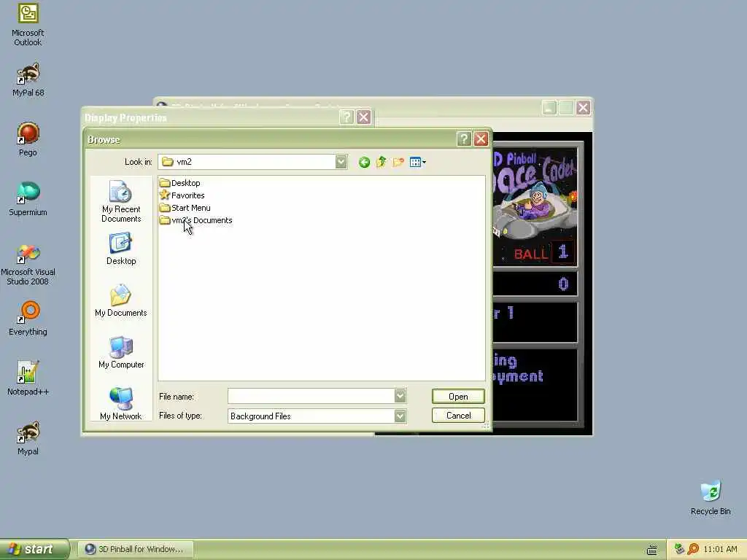This screenshot has width=747, height=560.
Task: Click the Browse dialog resize grip
Action: [x=485, y=425]
